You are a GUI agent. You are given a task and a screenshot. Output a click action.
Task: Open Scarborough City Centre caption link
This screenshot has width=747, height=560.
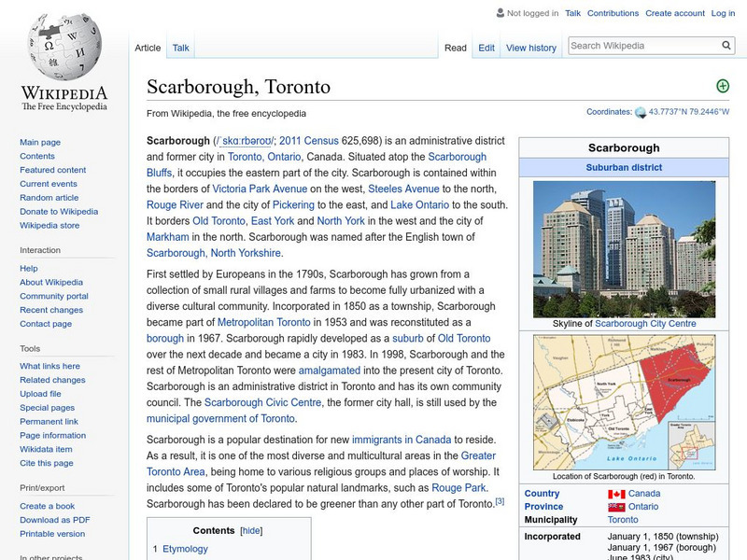coord(645,324)
